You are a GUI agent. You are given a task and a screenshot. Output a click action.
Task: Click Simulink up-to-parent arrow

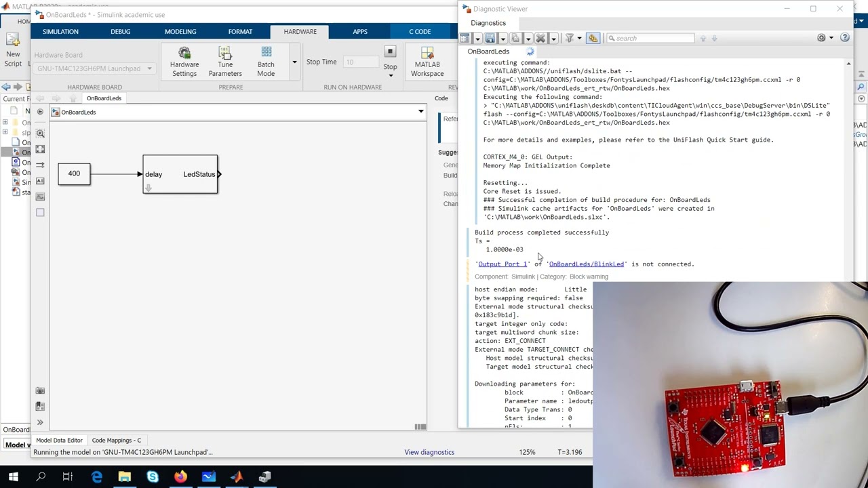coord(73,98)
